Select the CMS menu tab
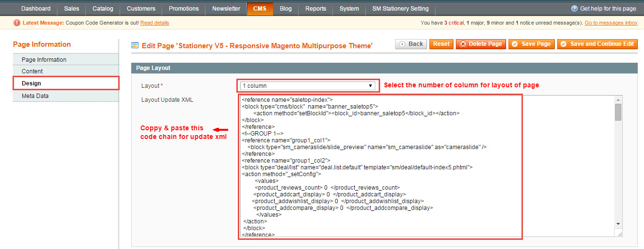 pyautogui.click(x=260, y=9)
